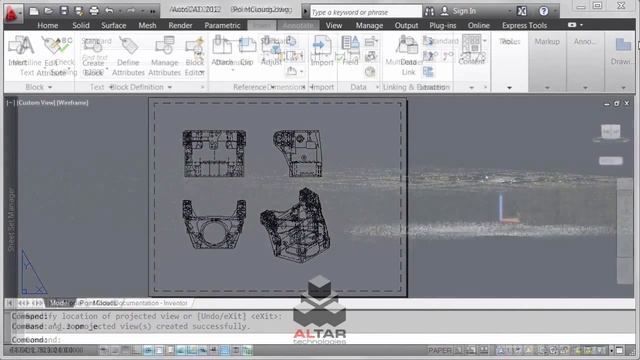Open the View ribbon tab
640x360 pixels.
point(334,25)
